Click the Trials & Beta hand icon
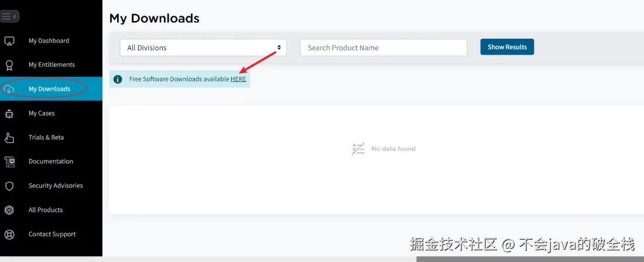Viewport: 644px width, 262px height. pos(9,138)
